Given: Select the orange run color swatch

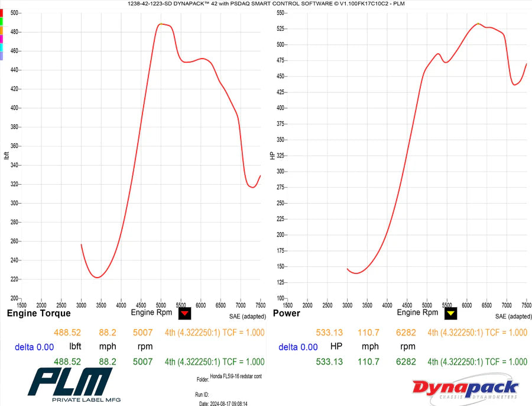Looking at the screenshot, I should (1, 30).
